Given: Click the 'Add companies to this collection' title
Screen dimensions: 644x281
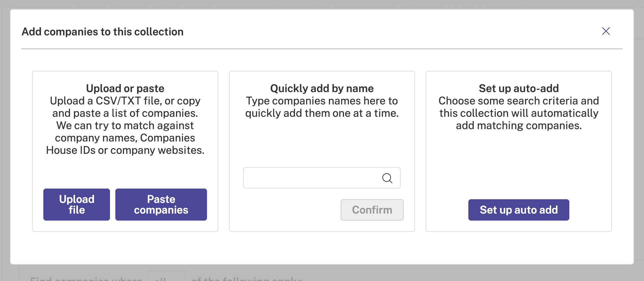Looking at the screenshot, I should point(103,32).
